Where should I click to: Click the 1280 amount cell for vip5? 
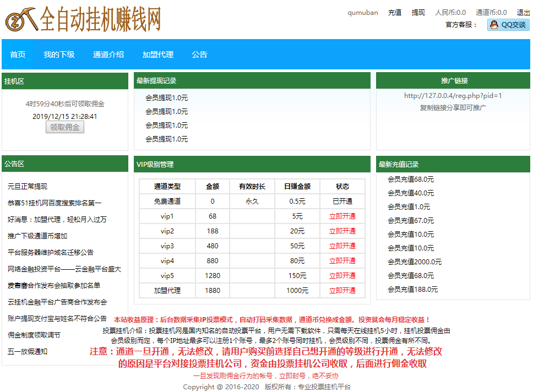pyautogui.click(x=213, y=276)
